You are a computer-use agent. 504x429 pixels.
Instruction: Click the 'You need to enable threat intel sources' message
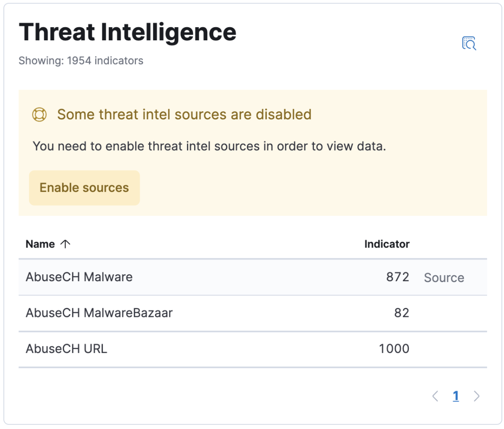(x=209, y=146)
